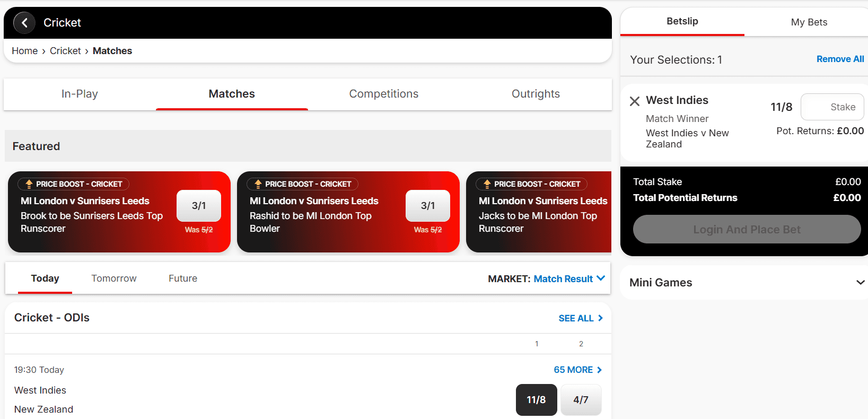Viewport: 868px width, 419px height.
Task: Go to Cricket breadcrumb link
Action: coord(65,51)
